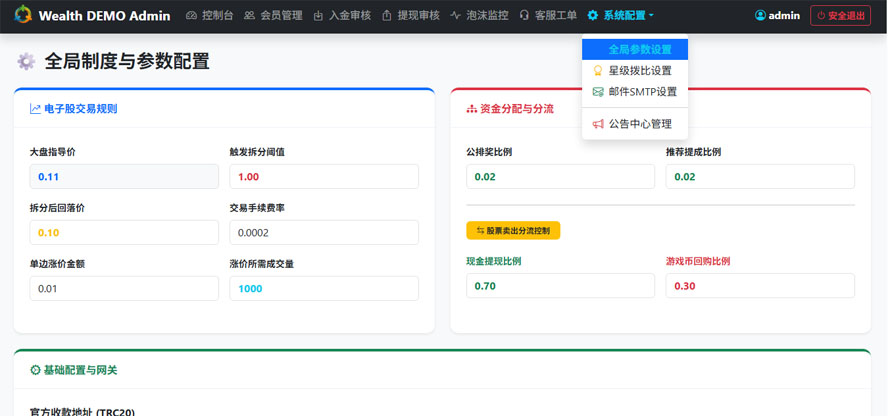Viewport: 888px width, 416px height.
Task: Click the 推荐提成比例 input field
Action: (760, 177)
